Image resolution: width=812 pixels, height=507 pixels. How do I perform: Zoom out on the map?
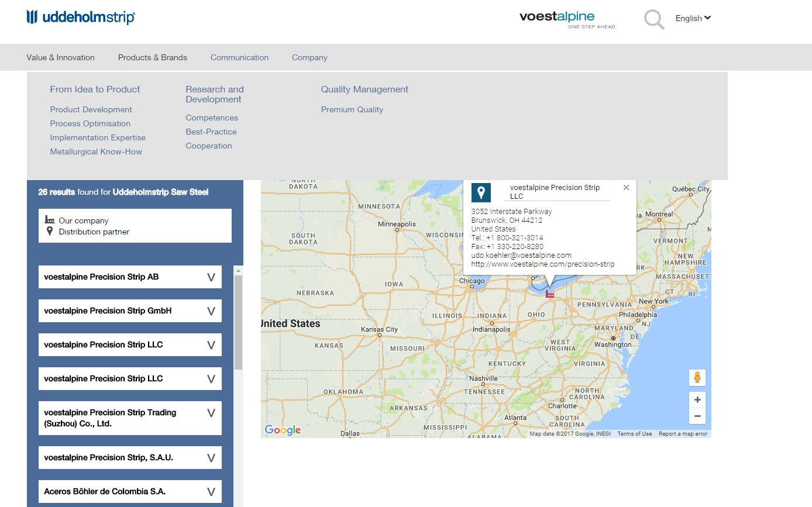[x=697, y=416]
